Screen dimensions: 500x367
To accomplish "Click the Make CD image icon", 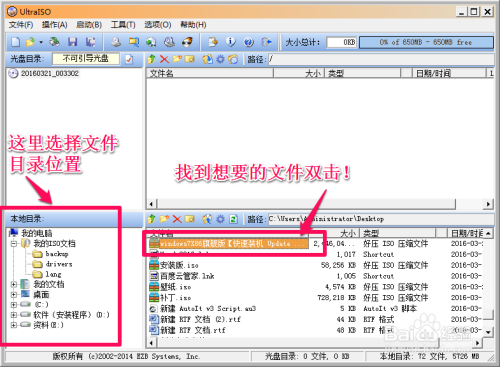I will (116, 42).
